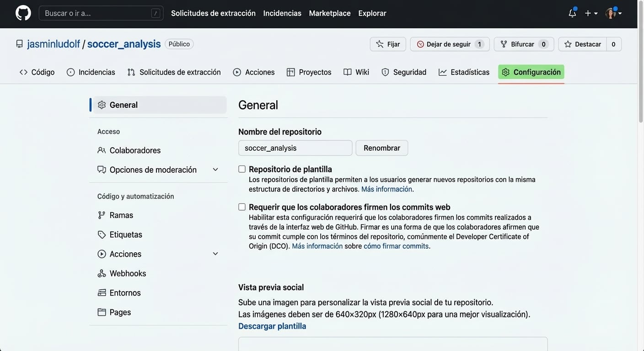644x351 pixels.
Task: Click the repository name input field
Action: 295,148
